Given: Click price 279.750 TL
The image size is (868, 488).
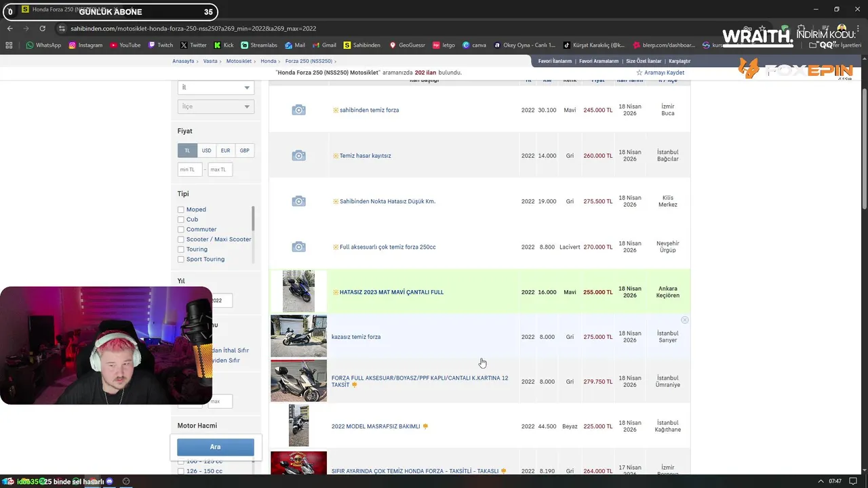Looking at the screenshot, I should click(597, 382).
